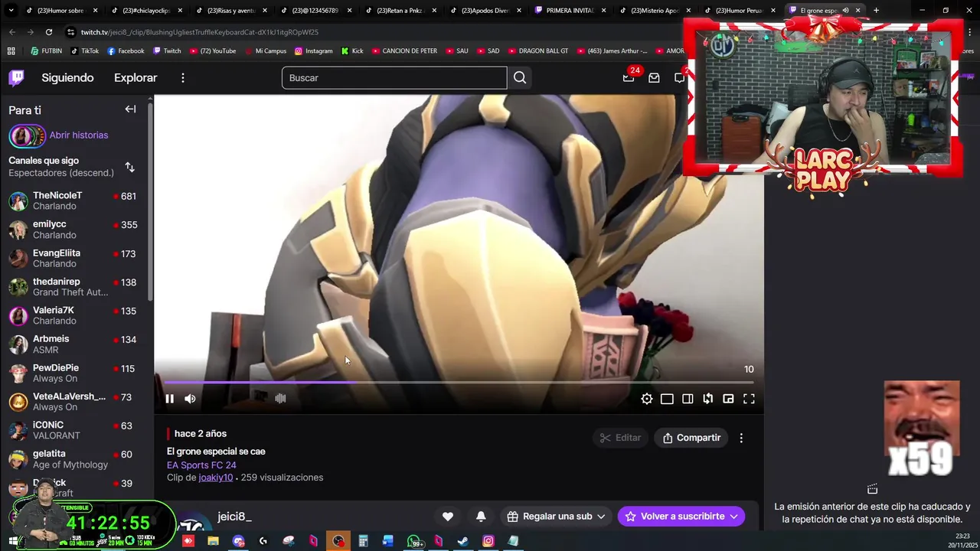Open Steam from taskbar

point(462,541)
